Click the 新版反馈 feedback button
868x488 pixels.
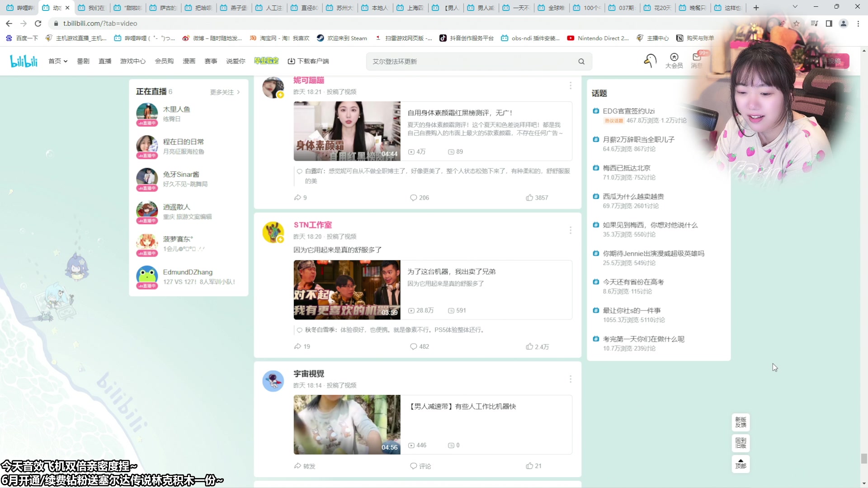pyautogui.click(x=741, y=422)
